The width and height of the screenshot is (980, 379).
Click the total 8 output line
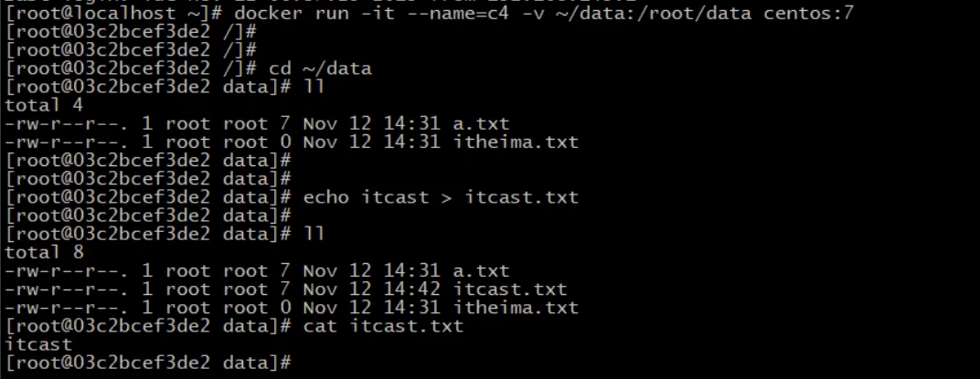point(44,252)
